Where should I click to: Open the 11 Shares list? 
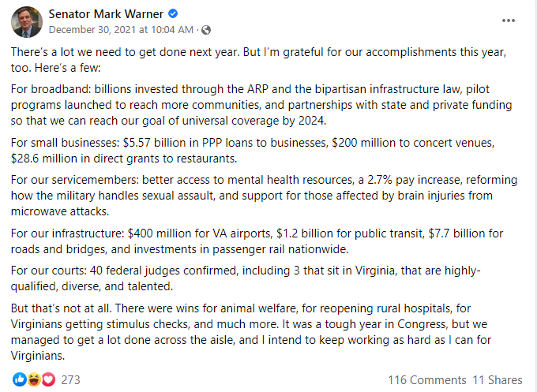coord(498,379)
